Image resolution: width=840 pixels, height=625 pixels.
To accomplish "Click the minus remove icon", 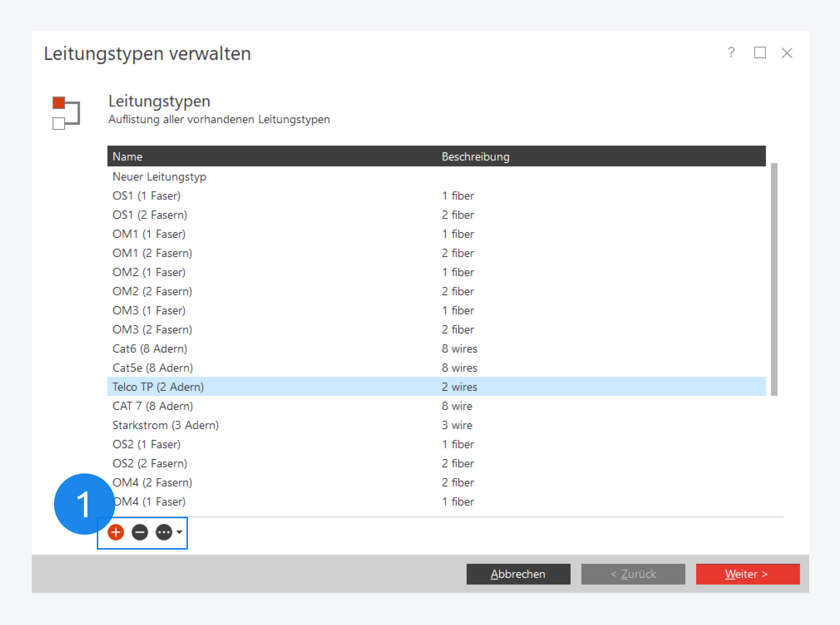I will (140, 532).
